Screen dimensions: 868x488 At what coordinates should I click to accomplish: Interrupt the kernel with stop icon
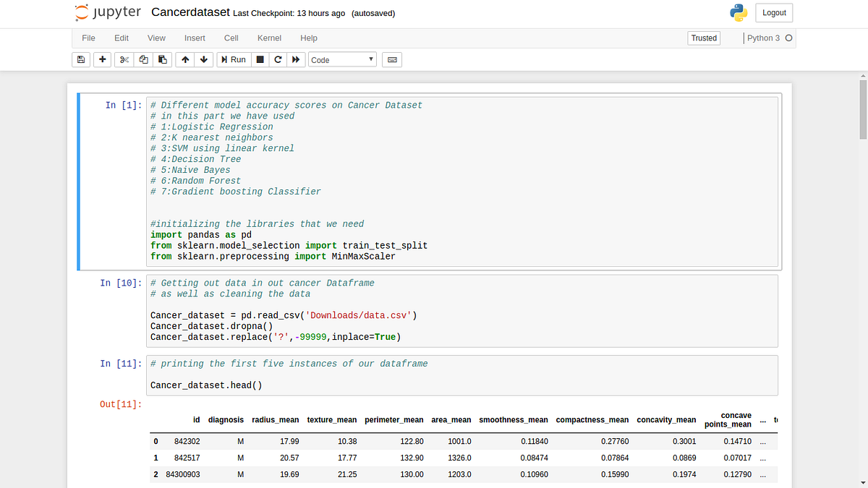(x=259, y=59)
